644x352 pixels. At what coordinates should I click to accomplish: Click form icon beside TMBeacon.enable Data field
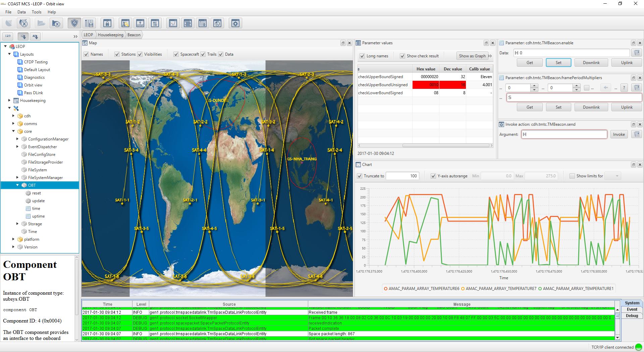[636, 53]
